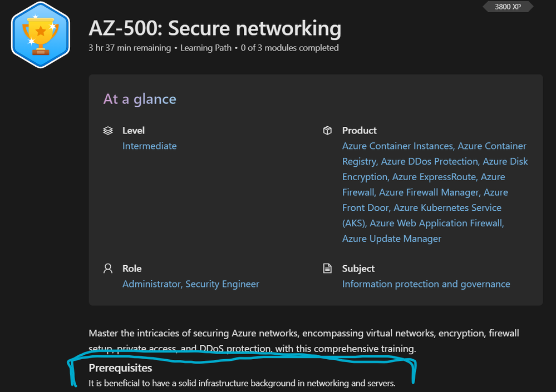Image resolution: width=556 pixels, height=392 pixels.
Task: Open the Azure Disk Encryption link
Action: pos(434,170)
